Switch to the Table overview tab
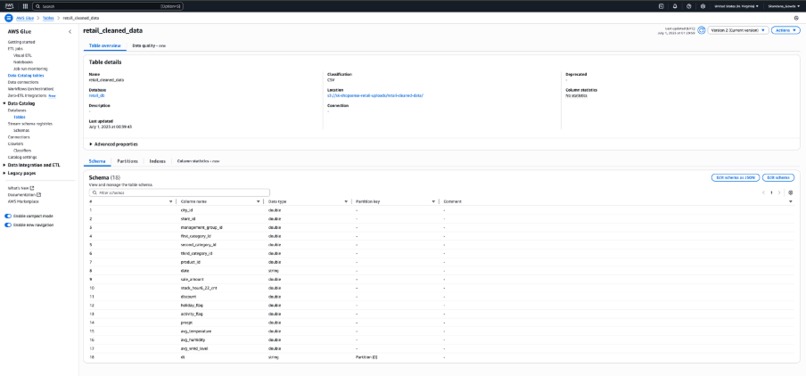The image size is (806, 376). (x=104, y=46)
